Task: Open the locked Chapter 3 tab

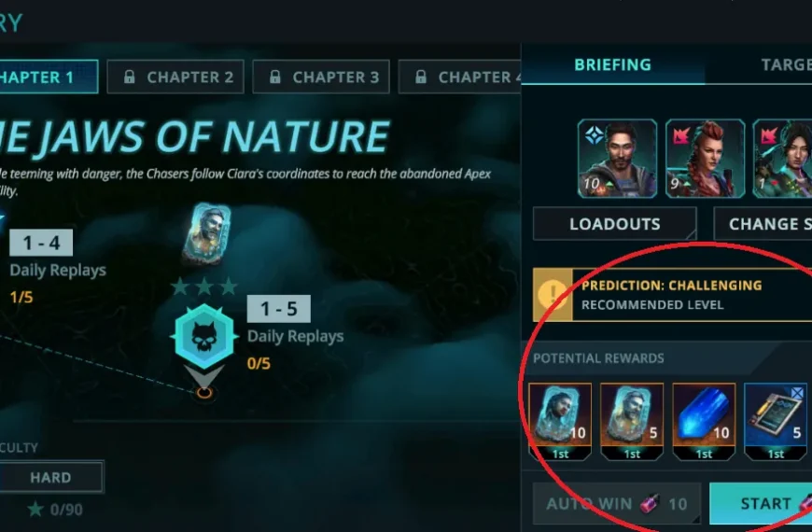Action: coord(321,77)
